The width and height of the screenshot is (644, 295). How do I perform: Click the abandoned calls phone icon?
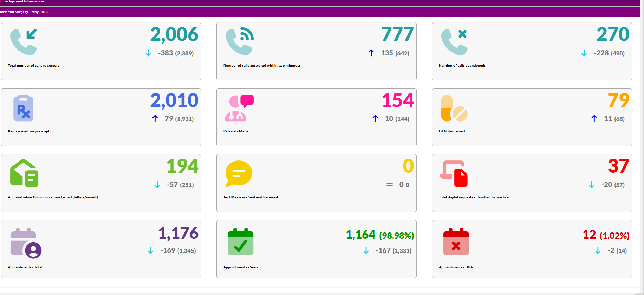coord(454,42)
